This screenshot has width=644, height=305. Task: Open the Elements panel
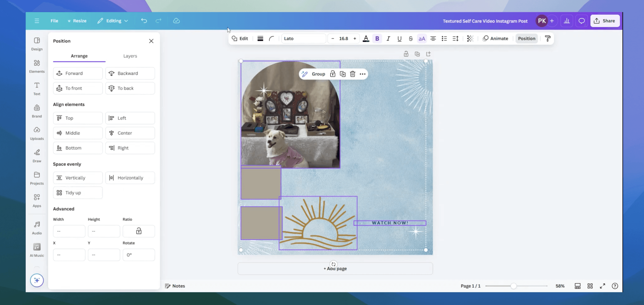pos(36,66)
